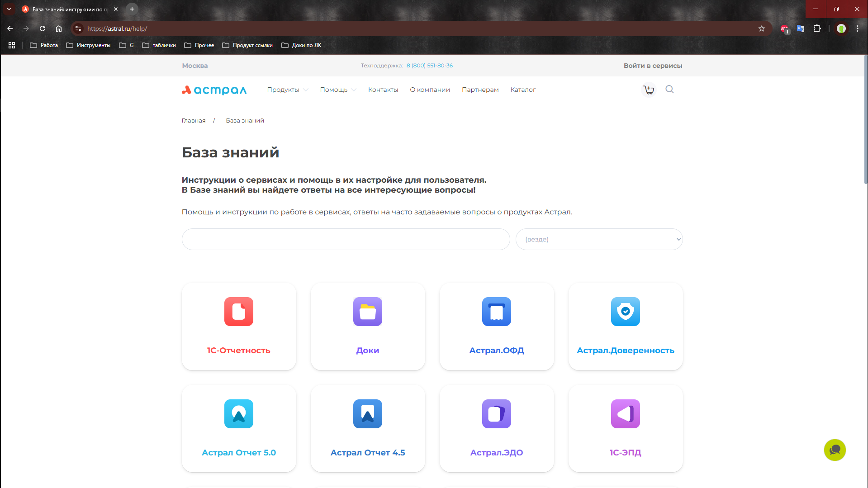
Task: Open the shopping cart icon
Action: [x=649, y=90]
